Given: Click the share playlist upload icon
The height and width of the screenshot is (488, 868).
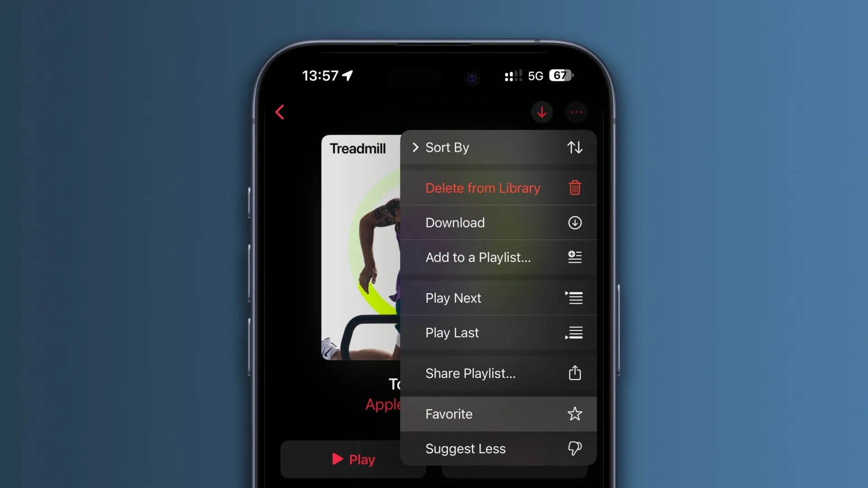Looking at the screenshot, I should (575, 373).
